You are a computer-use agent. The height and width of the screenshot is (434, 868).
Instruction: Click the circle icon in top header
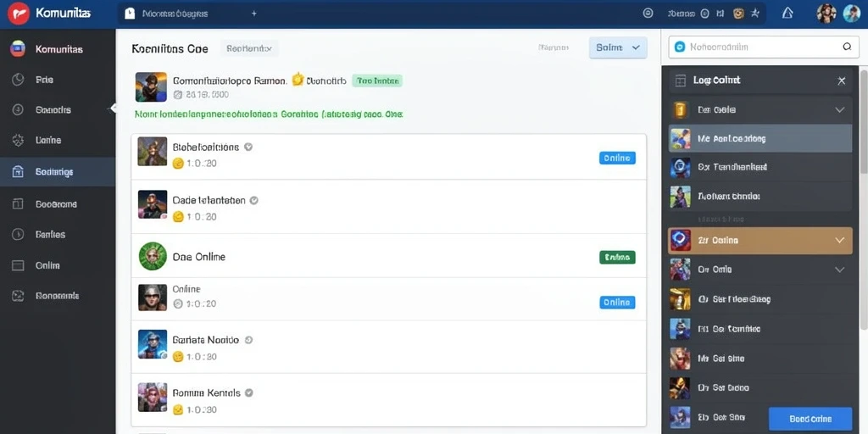point(648,14)
